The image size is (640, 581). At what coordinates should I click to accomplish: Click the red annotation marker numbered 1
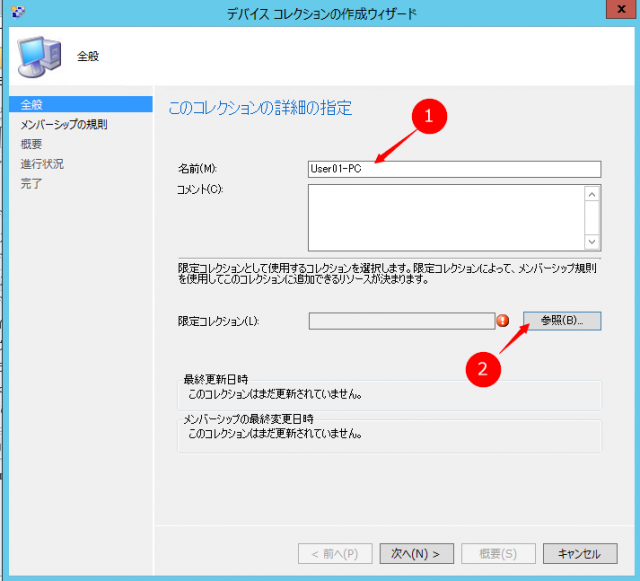coord(429,116)
